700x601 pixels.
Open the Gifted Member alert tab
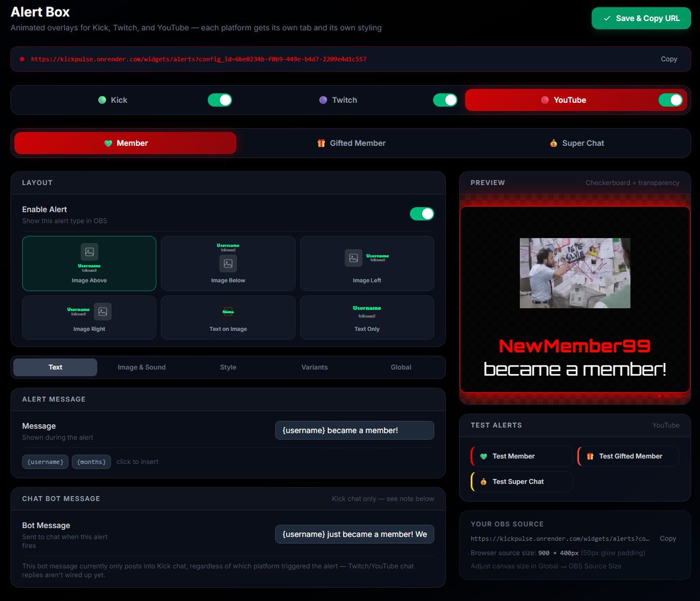[x=351, y=143]
